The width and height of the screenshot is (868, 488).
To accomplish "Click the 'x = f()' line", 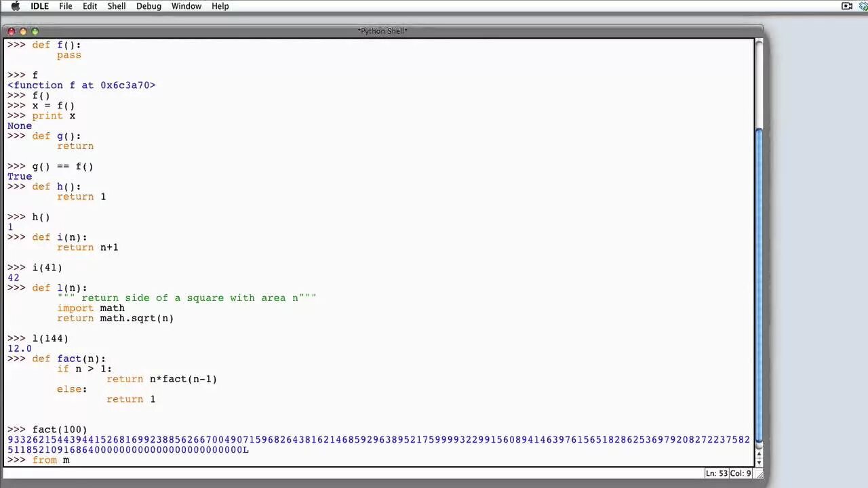I will (x=41, y=106).
